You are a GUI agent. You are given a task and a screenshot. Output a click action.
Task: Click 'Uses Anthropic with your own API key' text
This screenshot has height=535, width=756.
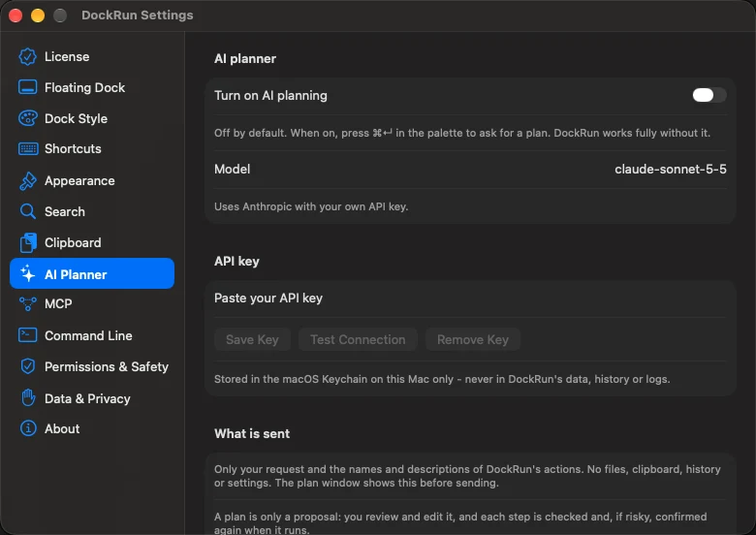coord(311,206)
